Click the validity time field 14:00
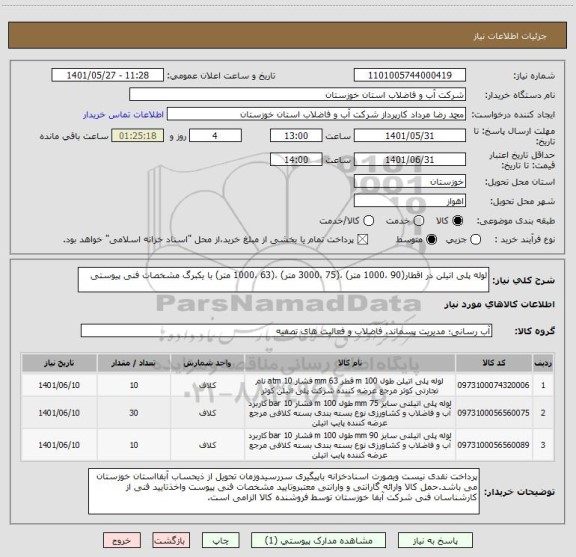 [296, 159]
